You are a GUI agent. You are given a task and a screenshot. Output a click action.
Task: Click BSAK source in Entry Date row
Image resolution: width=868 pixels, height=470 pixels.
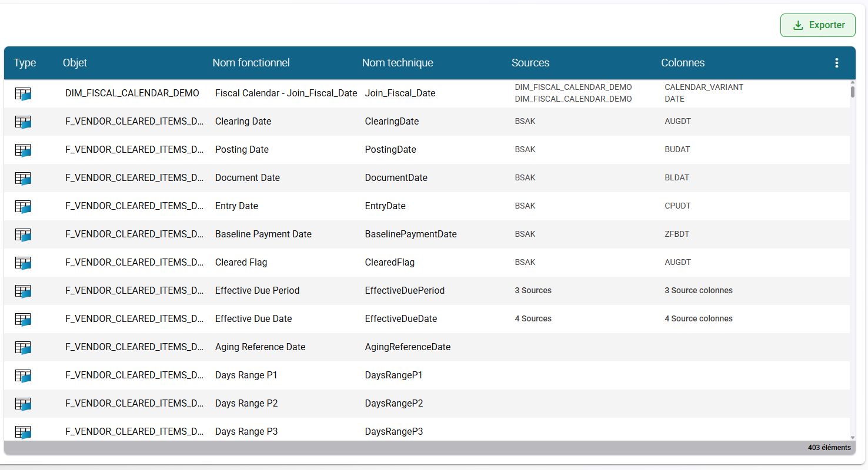tap(525, 206)
